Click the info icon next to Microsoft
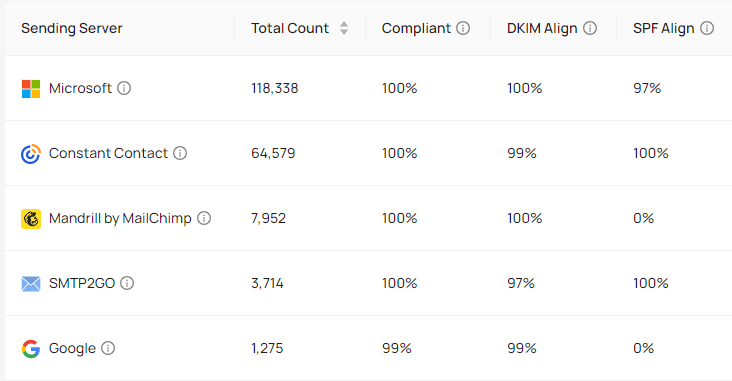732x381 pixels. pyautogui.click(x=124, y=88)
